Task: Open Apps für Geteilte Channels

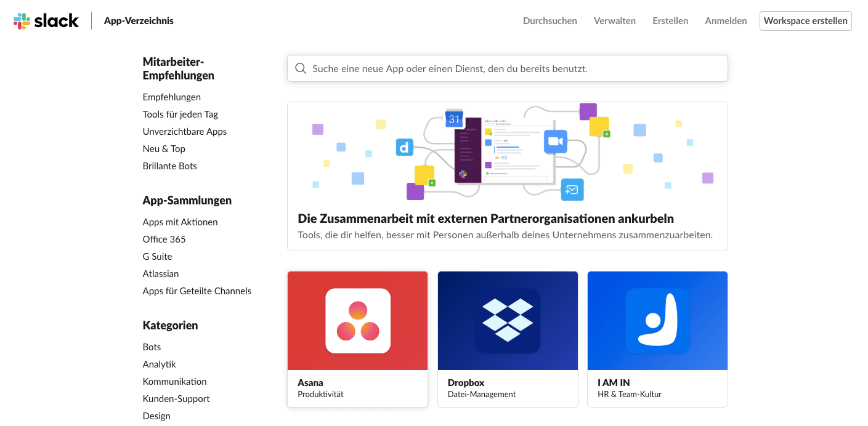Action: tap(197, 291)
